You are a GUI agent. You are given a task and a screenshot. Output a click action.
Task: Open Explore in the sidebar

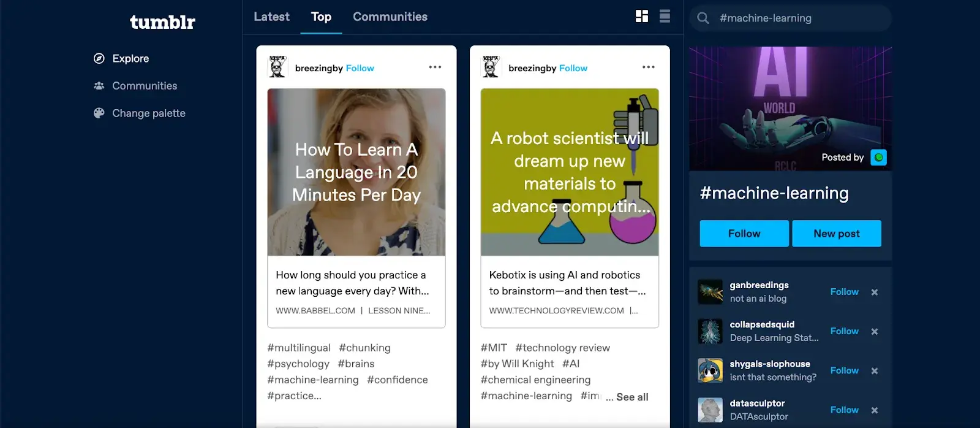[130, 58]
